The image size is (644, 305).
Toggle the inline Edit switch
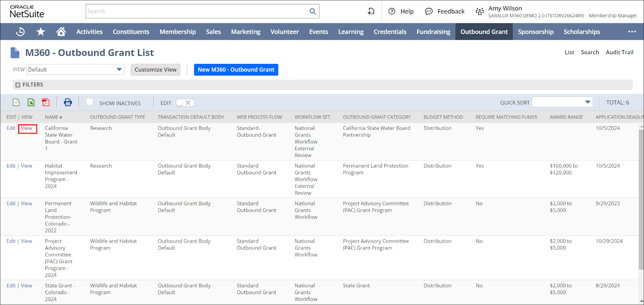[185, 103]
